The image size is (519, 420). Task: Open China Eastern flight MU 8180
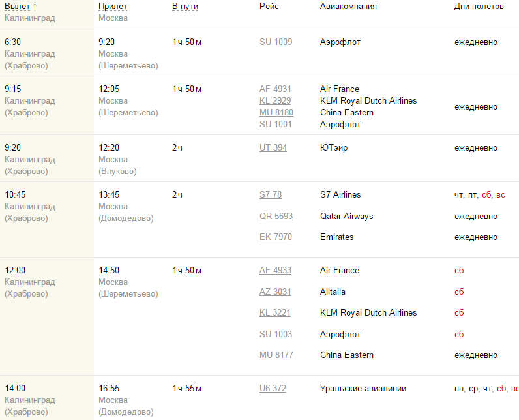tap(276, 113)
